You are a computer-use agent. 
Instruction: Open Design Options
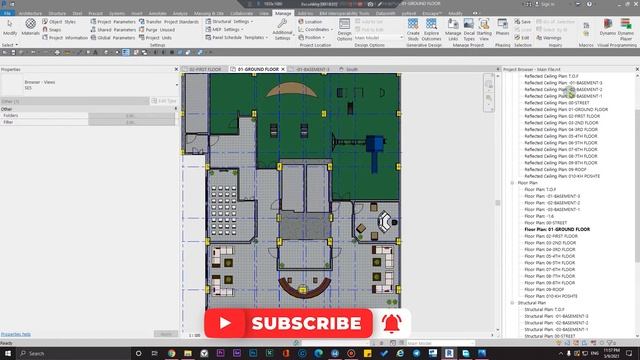344,29
